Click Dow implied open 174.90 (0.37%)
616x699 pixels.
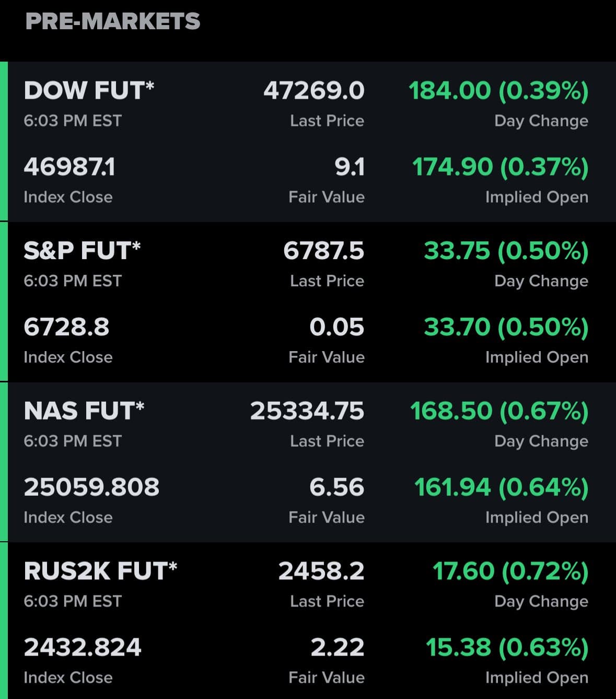coord(500,167)
